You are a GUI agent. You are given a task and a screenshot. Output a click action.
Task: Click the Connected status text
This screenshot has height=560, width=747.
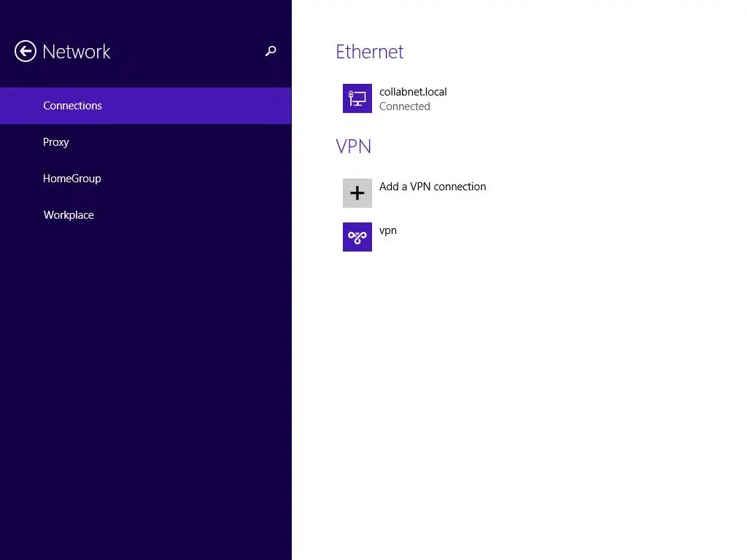(405, 106)
